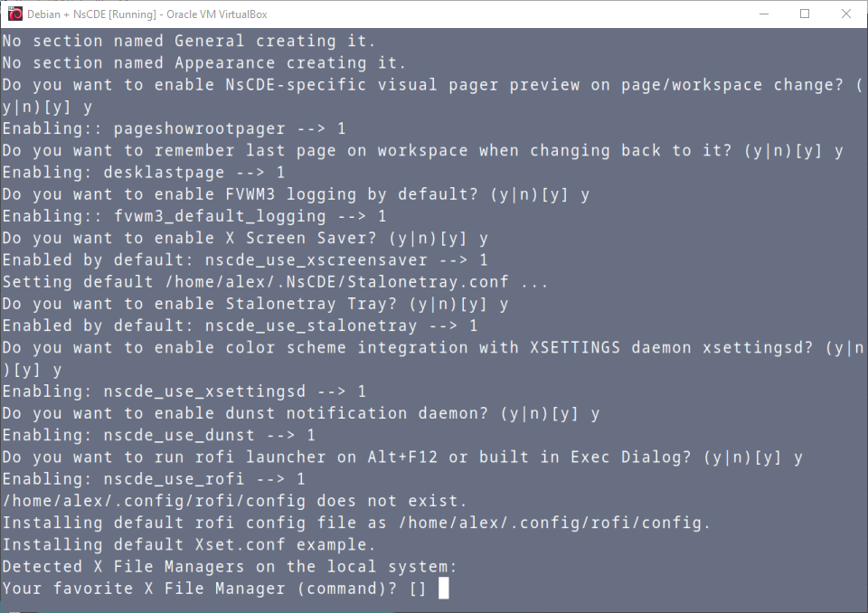Click the VirtualBox icon in the title bar
This screenshot has width=868, height=613.
(14, 14)
